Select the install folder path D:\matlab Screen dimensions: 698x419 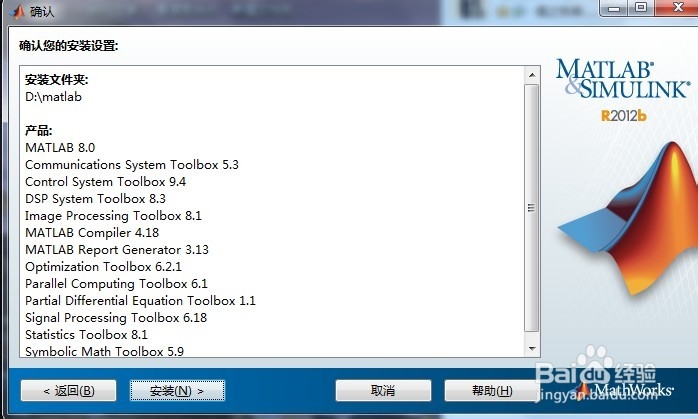pyautogui.click(x=53, y=97)
